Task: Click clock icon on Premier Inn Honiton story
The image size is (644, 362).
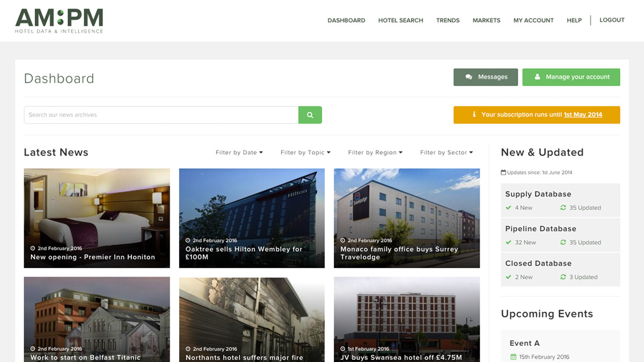Action: (33, 249)
